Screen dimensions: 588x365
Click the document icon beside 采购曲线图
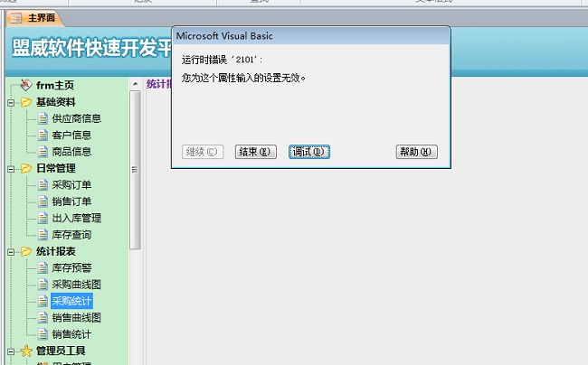pos(43,284)
